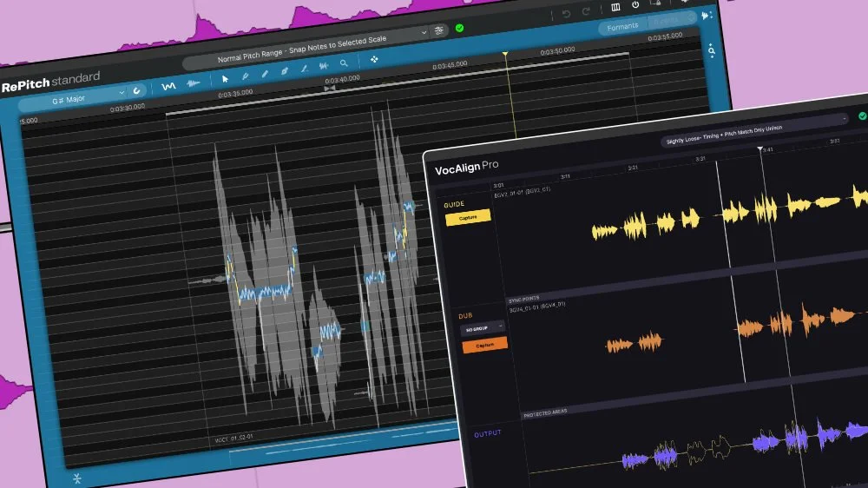Select the pencil tool in RePitch toolbar
868x488 pixels.
[265, 74]
